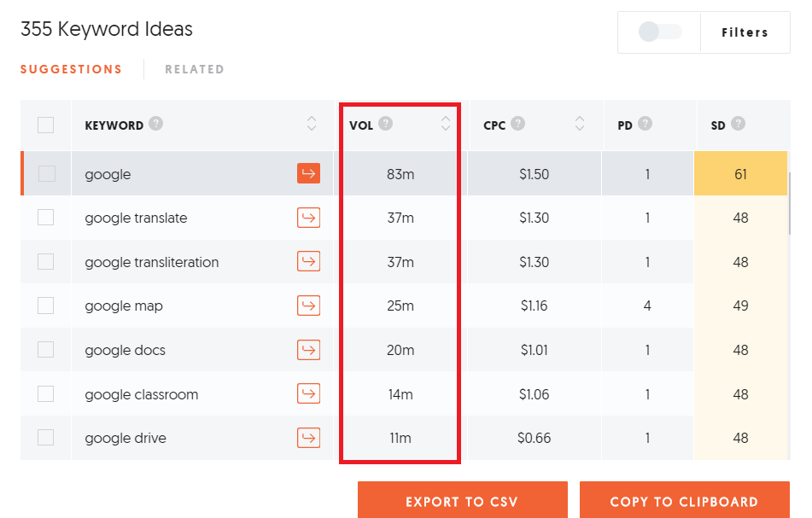Viewport: 812px width, 518px height.
Task: Open arrow icon for 'google classroom' row
Action: 308,394
